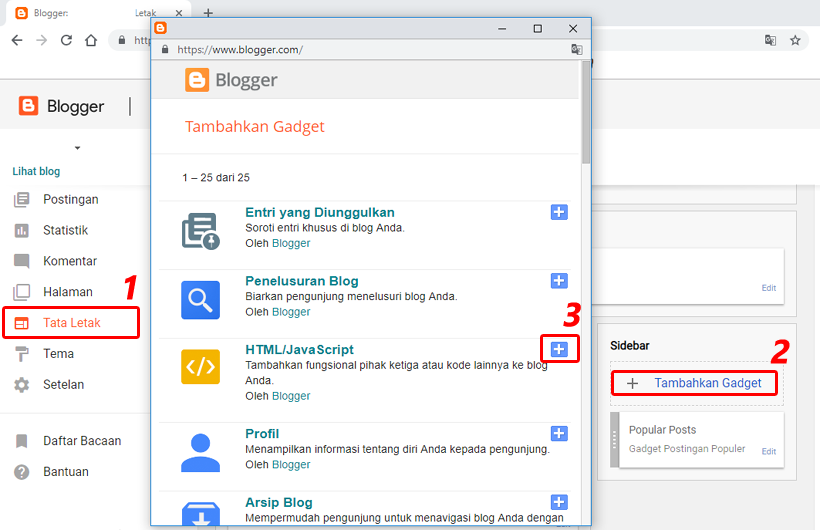Screen dimensions: 820x530
Task: Click Blogger author link under HTML/JavaScript
Action: [291, 396]
